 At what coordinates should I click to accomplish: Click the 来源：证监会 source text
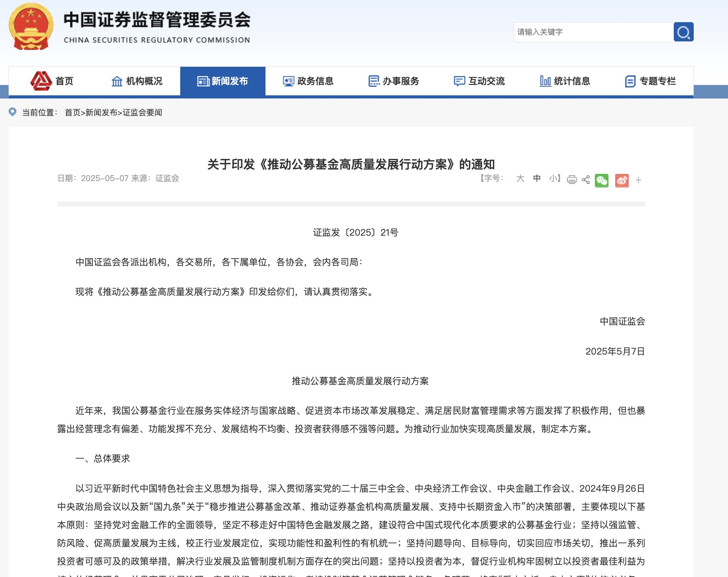(155, 178)
